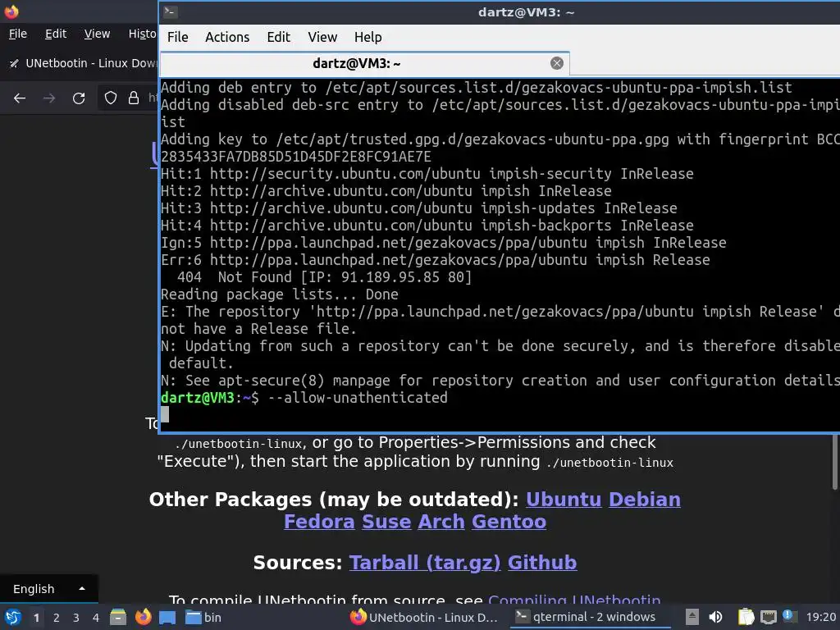The height and width of the screenshot is (630, 840).
Task: Open the clipboard manager tray icon
Action: point(746,617)
